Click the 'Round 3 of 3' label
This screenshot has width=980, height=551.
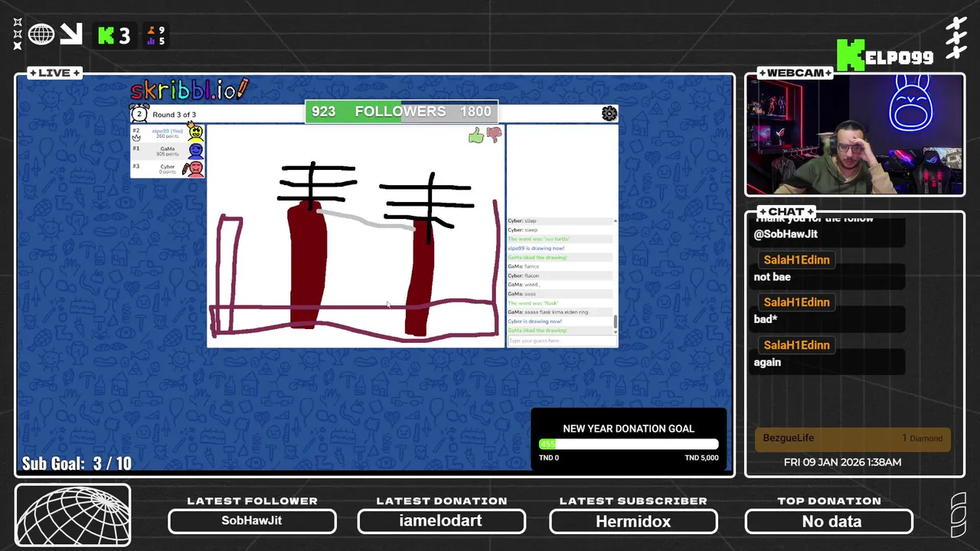tap(174, 115)
